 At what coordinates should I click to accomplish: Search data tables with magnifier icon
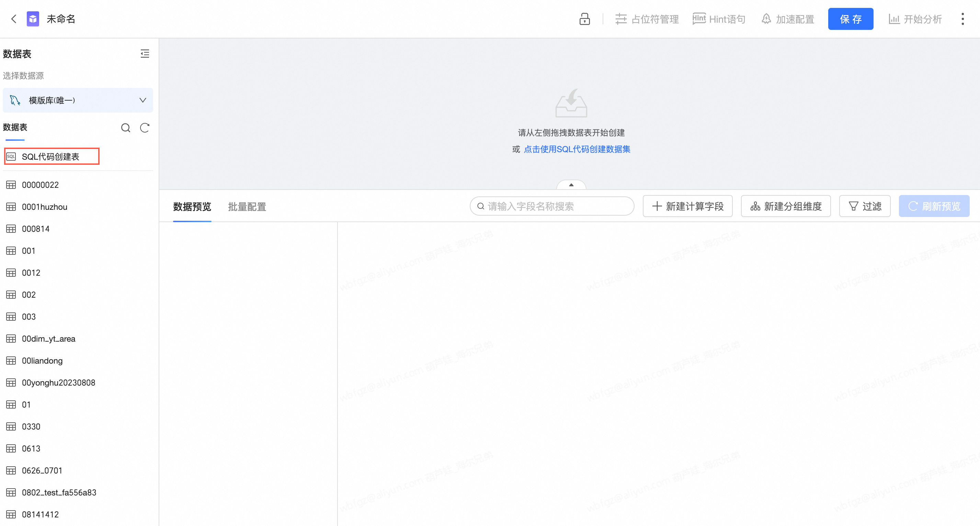(126, 128)
